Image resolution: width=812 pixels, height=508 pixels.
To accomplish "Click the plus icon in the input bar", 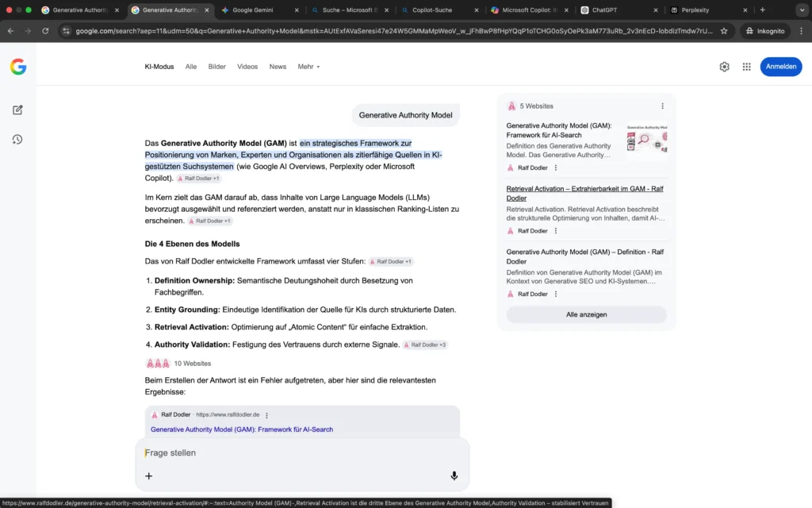I will pos(148,475).
